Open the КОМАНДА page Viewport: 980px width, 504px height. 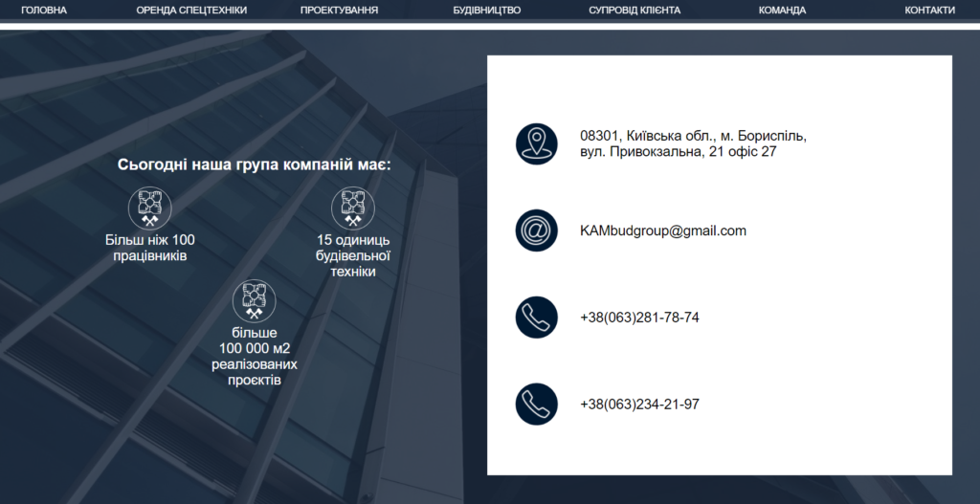tap(782, 11)
